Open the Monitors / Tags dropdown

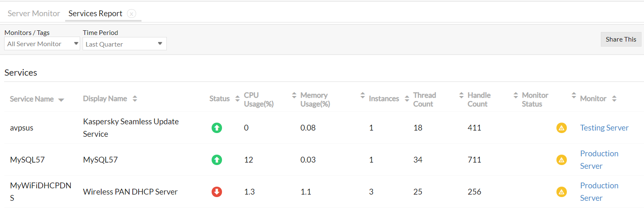point(42,44)
